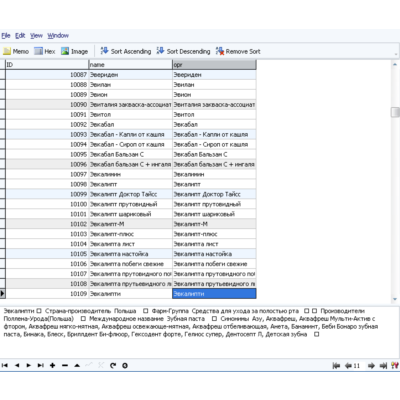Select opr cell of row 10100
The height and width of the screenshot is (400, 400).
coord(214,204)
